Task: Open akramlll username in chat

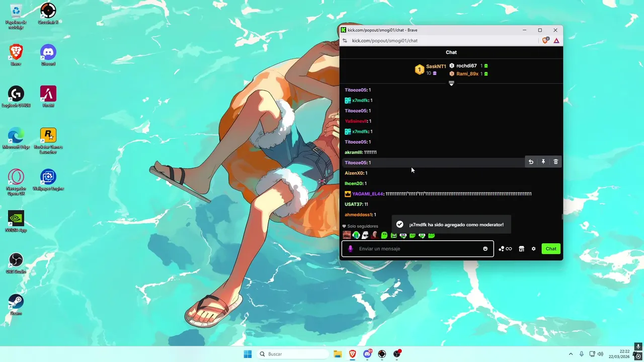Action: tap(353, 152)
